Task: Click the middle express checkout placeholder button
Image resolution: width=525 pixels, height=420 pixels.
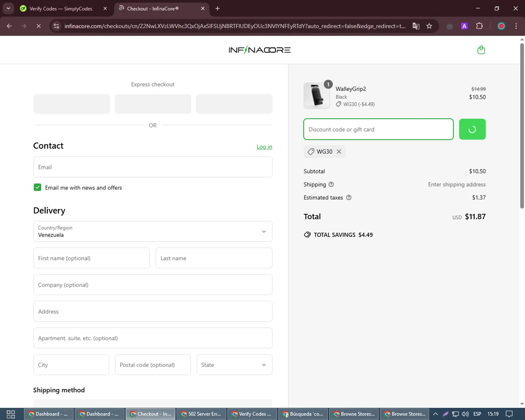Action: [153, 104]
